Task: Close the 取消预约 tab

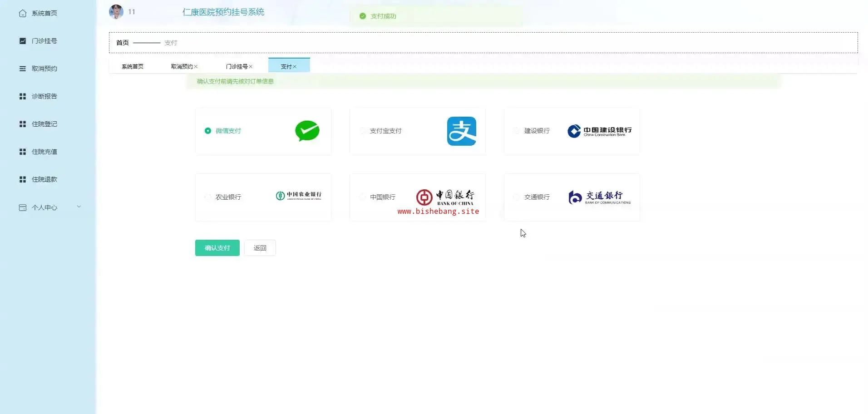Action: click(x=196, y=67)
